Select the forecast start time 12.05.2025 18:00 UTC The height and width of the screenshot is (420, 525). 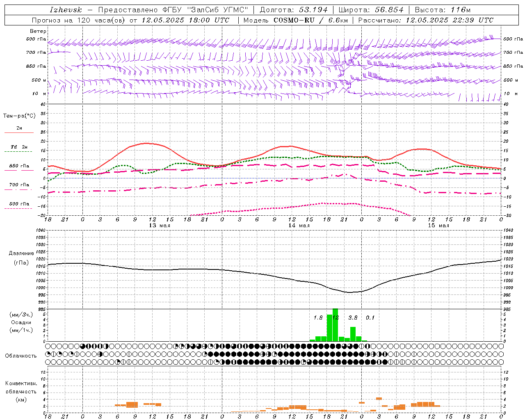click(x=185, y=20)
